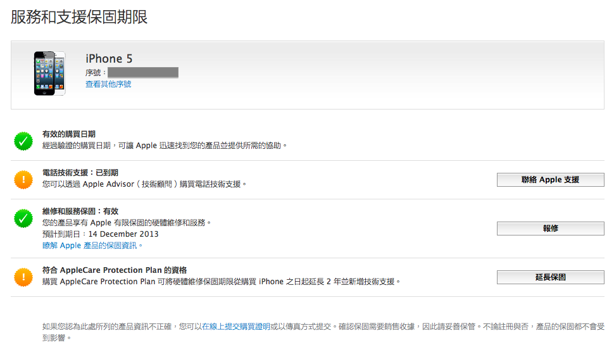This screenshot has height=364, width=614.
Task: Click the 電話技術支援：已到期 status heading
Action: click(x=80, y=173)
